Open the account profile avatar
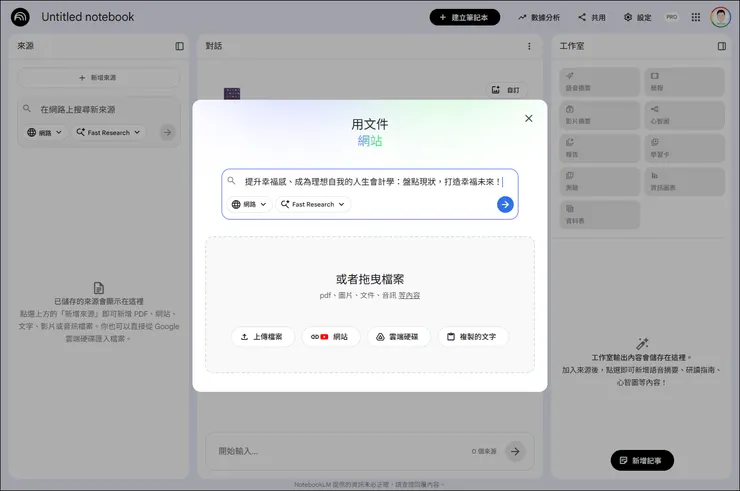Screen dimensions: 740x491 721,17
